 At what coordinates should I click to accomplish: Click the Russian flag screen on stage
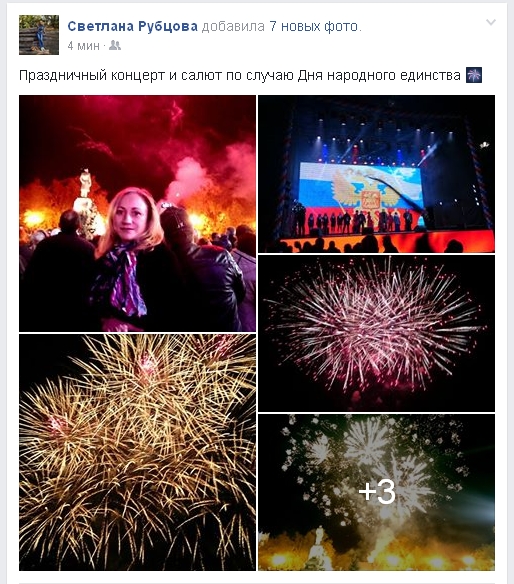(x=361, y=186)
